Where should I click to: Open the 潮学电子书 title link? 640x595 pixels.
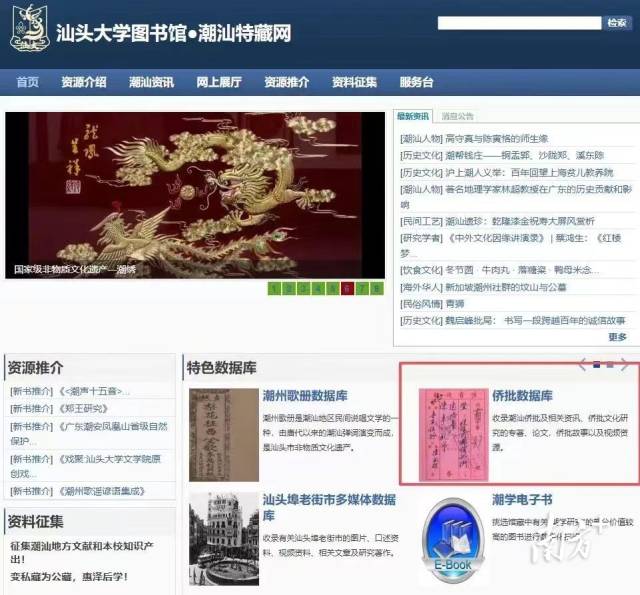tap(522, 500)
